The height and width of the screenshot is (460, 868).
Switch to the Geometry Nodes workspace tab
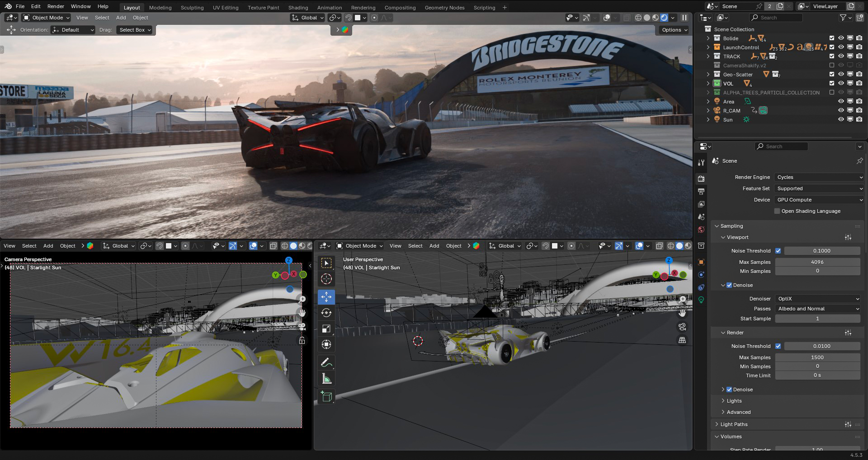click(444, 7)
